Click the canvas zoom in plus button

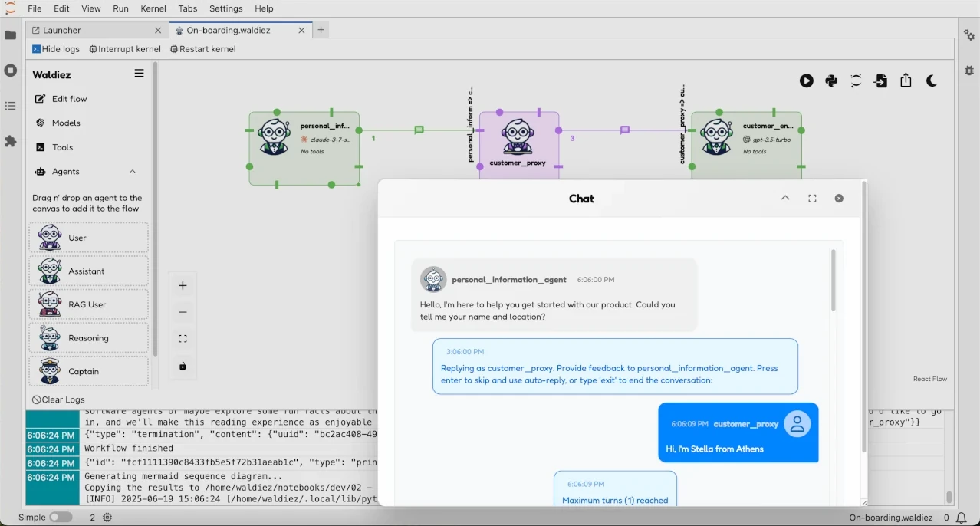point(183,286)
